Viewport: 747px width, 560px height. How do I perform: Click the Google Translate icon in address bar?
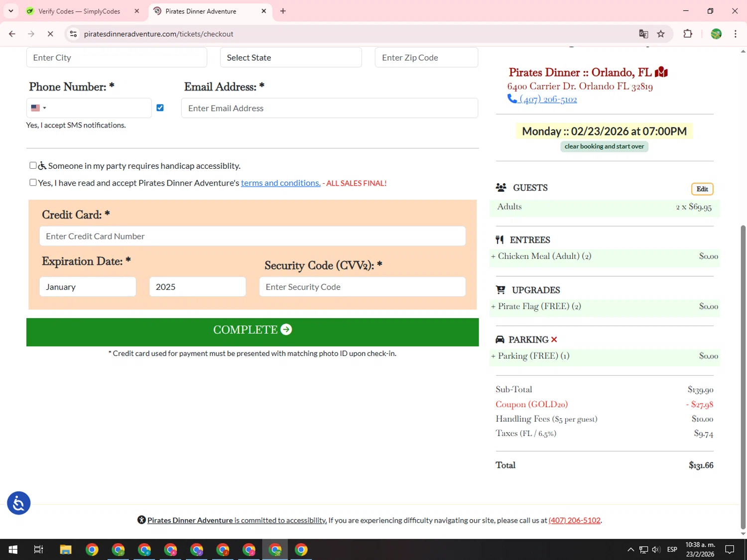pyautogui.click(x=643, y=34)
